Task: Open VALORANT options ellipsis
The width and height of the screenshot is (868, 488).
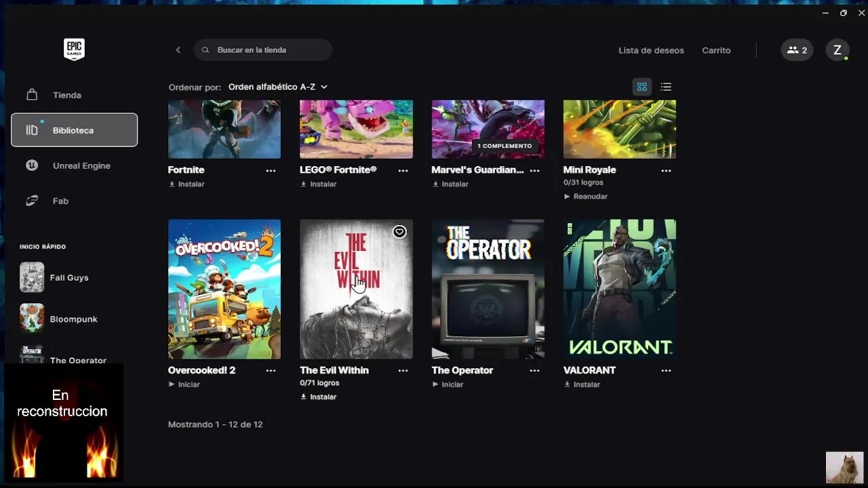Action: (666, 371)
